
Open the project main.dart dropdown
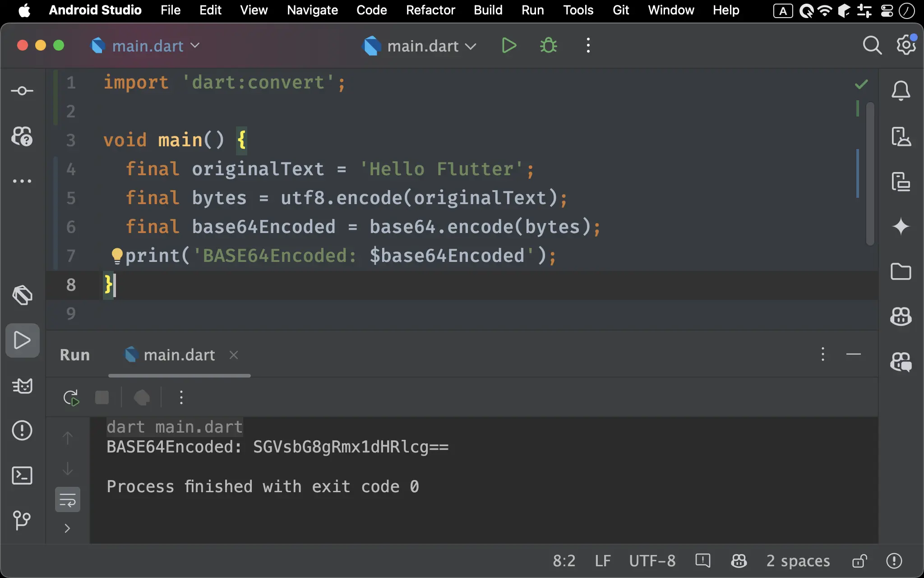pos(146,46)
